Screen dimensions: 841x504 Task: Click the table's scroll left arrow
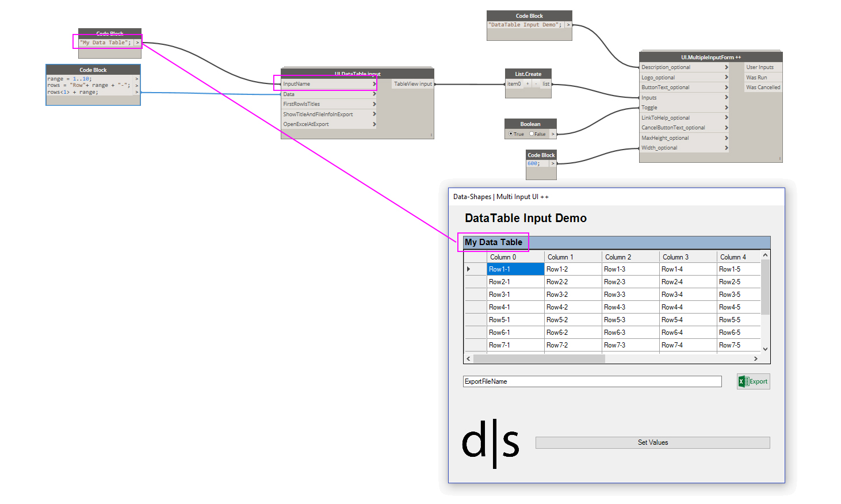(468, 358)
